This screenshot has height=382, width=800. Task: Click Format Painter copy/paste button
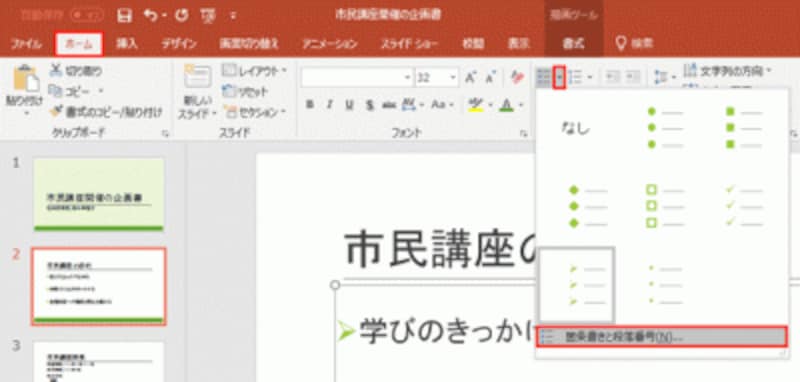pyautogui.click(x=106, y=111)
